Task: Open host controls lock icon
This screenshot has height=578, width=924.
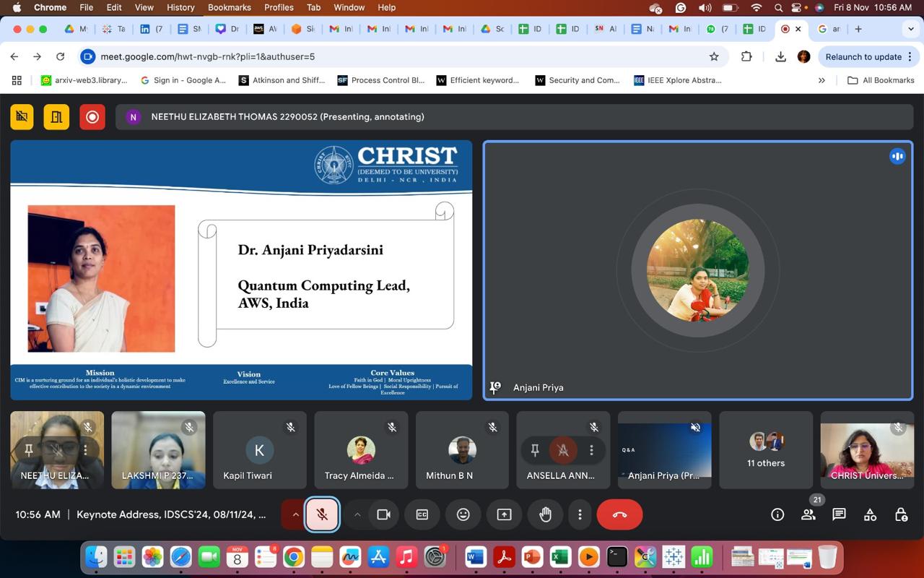Action: pos(901,514)
